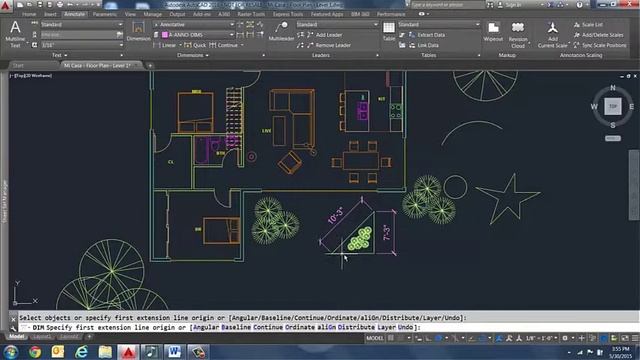640x360 pixels.
Task: Click the Open file icon in quick access toolbar
Action: (x=30, y=5)
